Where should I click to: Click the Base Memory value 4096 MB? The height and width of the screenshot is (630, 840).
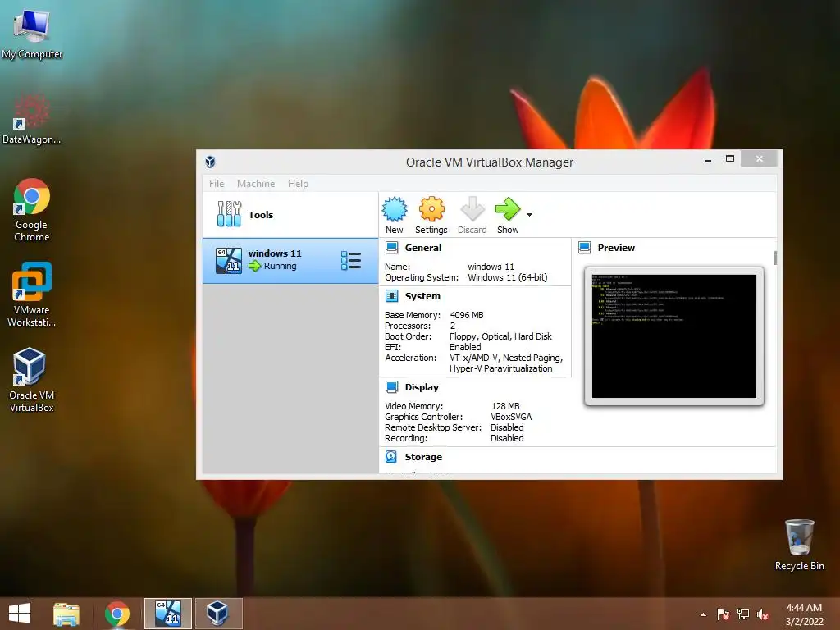[467, 315]
